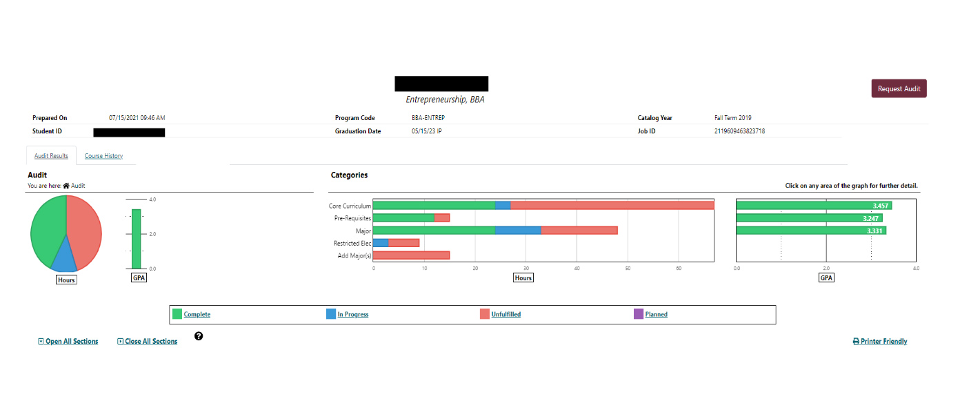
Task: Open All Sections link
Action: pyautogui.click(x=72, y=342)
